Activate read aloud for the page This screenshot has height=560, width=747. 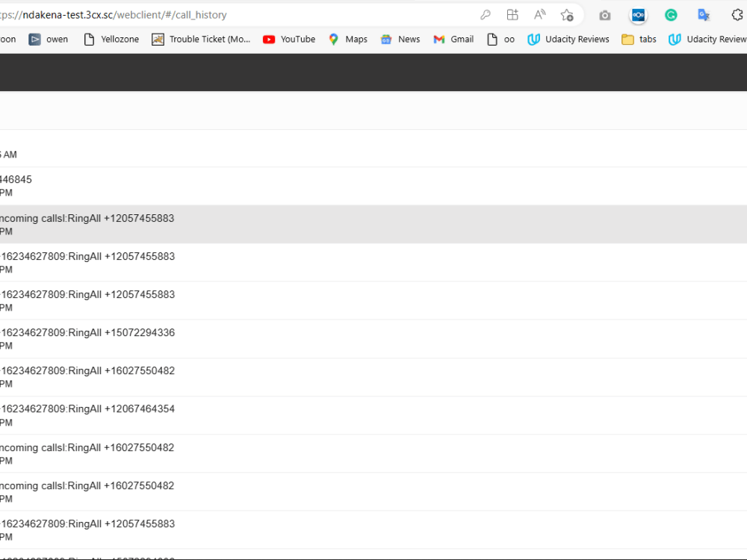coord(539,14)
